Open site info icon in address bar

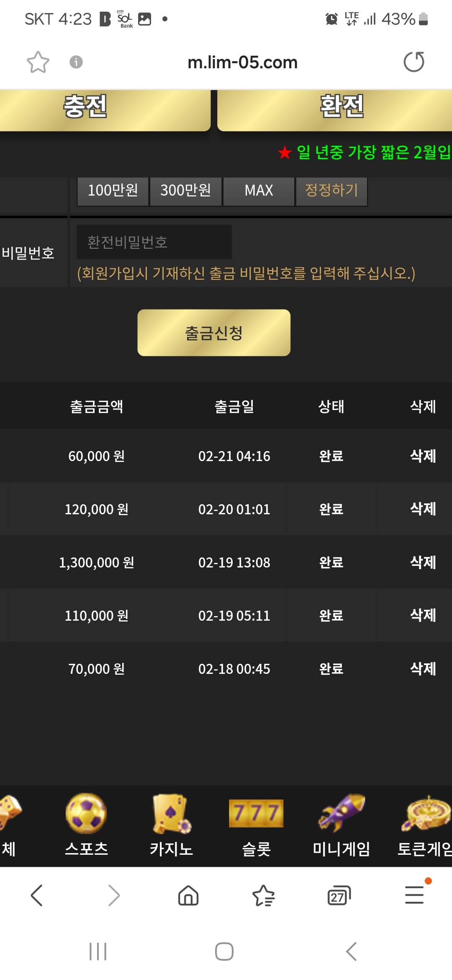(x=76, y=62)
